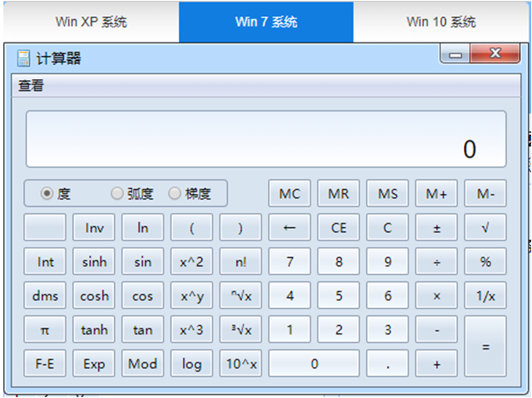The image size is (532, 398).
Task: Click the digit 0 key
Action: [x=314, y=363]
